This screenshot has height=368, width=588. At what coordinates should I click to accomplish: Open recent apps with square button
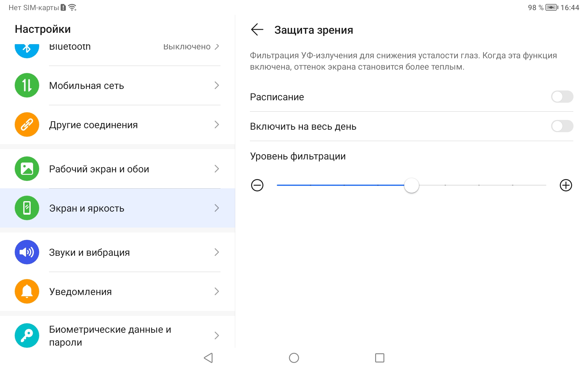(x=379, y=358)
